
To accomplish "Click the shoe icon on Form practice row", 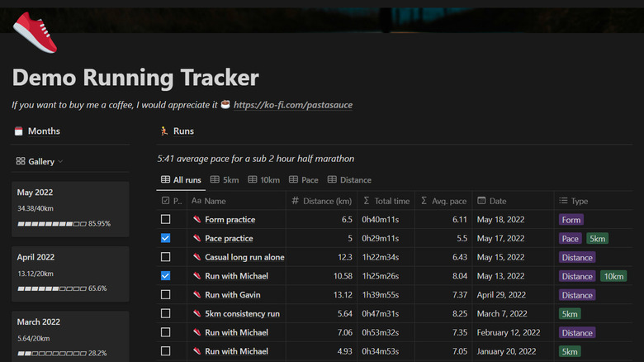I will point(197,220).
